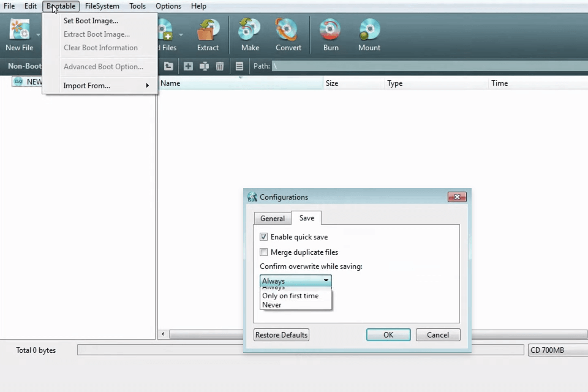
Task: Choose 'Never' in the overwrite dropdown
Action: 272,305
